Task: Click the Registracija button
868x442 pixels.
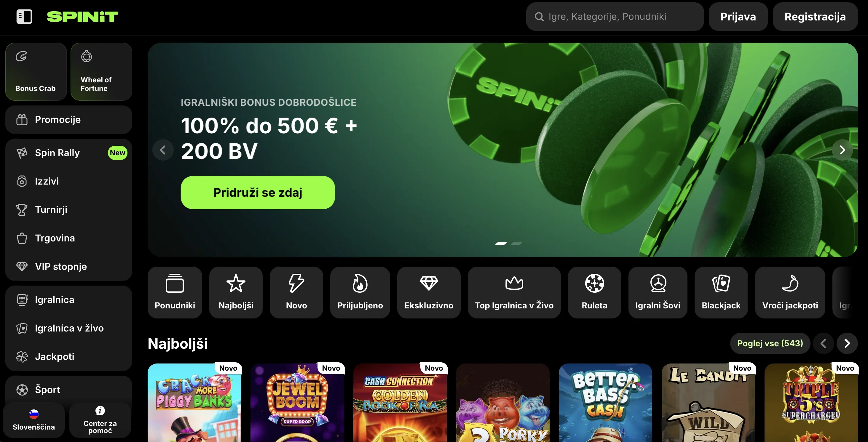Action: (815, 17)
